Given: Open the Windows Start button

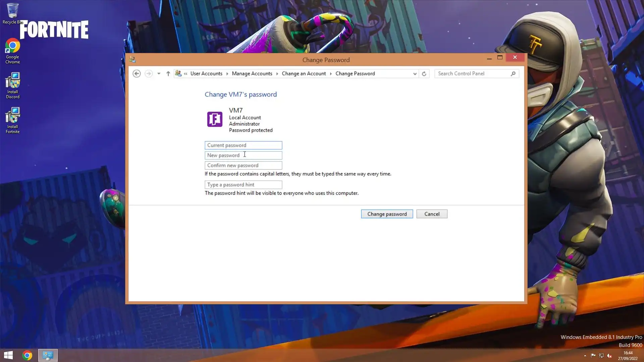Looking at the screenshot, I should [8, 355].
